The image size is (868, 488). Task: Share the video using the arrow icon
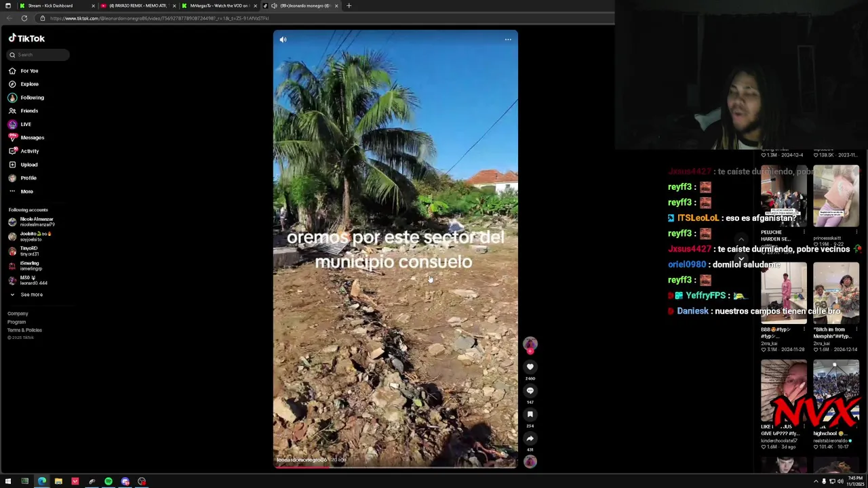pos(530,439)
